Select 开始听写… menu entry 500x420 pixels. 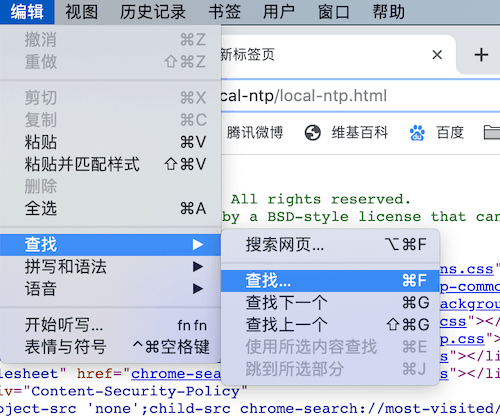[x=110, y=325]
